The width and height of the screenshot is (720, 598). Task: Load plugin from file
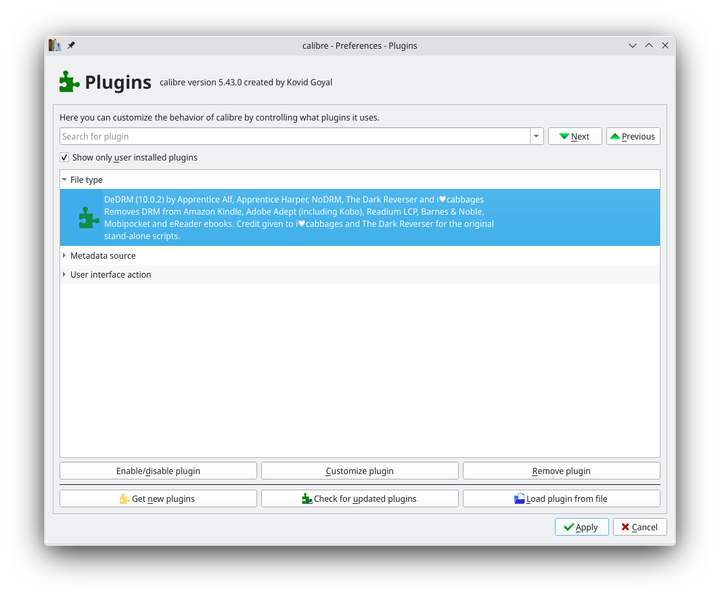[561, 498]
